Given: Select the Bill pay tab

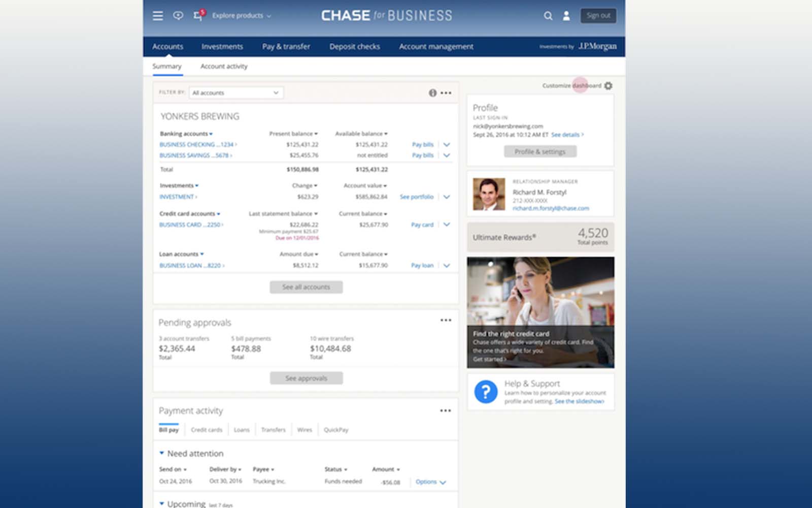Looking at the screenshot, I should (x=168, y=430).
